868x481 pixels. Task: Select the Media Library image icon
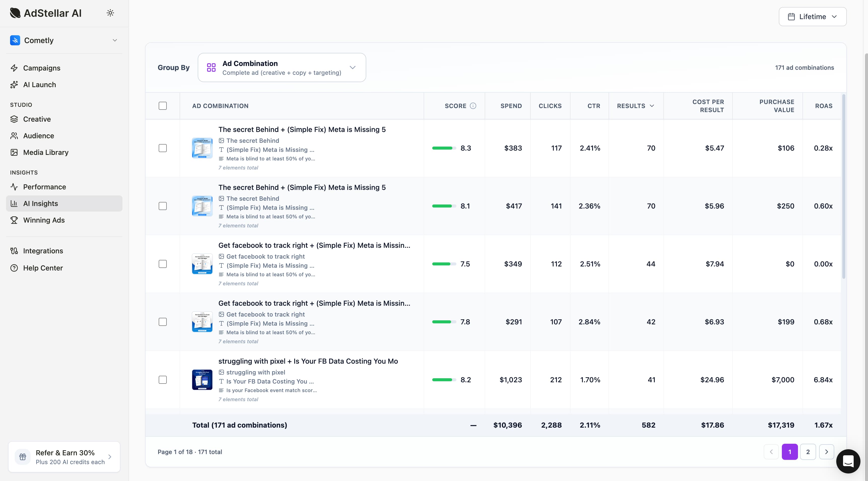tap(14, 152)
